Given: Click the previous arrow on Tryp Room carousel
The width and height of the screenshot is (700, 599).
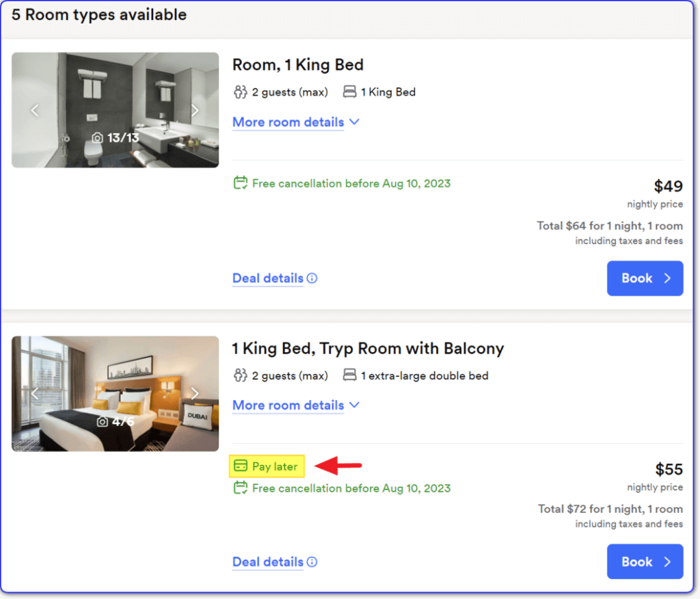Looking at the screenshot, I should click(x=34, y=393).
